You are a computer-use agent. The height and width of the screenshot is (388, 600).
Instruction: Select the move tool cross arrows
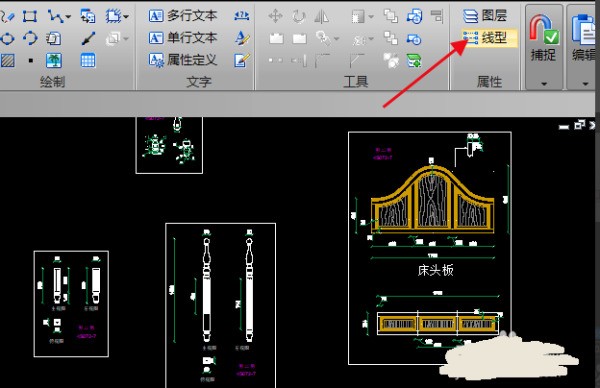pyautogui.click(x=276, y=16)
